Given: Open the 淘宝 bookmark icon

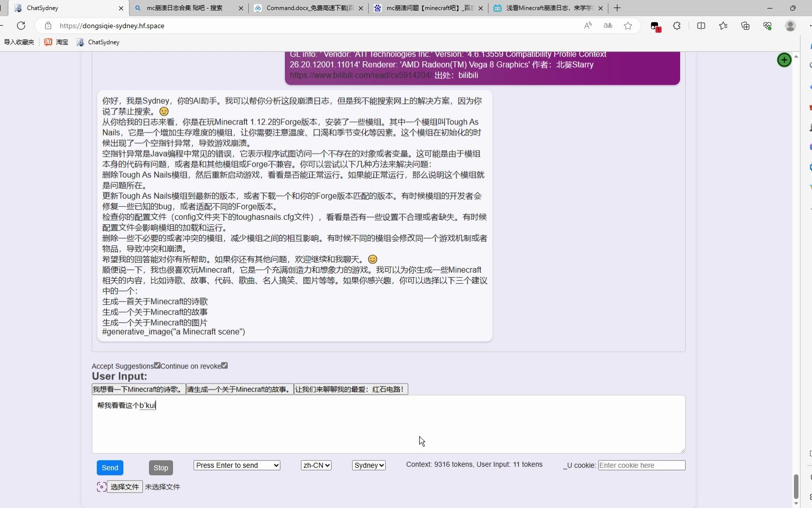Looking at the screenshot, I should click(56, 42).
